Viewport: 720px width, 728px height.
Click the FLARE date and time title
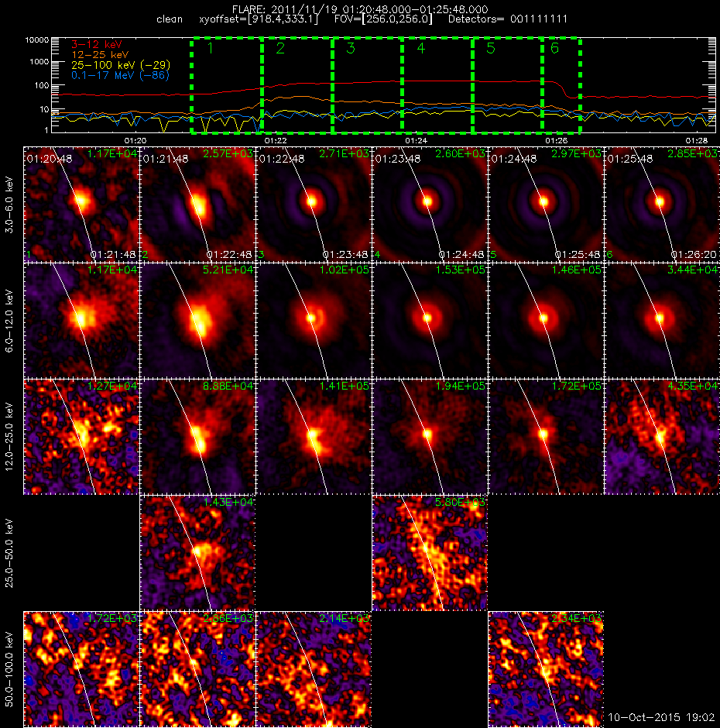click(x=360, y=9)
